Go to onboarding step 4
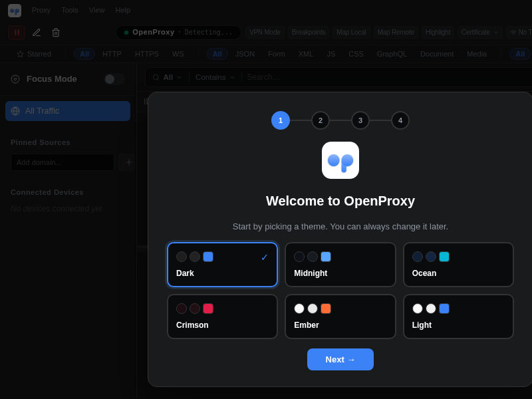The image size is (532, 399). pos(400,120)
